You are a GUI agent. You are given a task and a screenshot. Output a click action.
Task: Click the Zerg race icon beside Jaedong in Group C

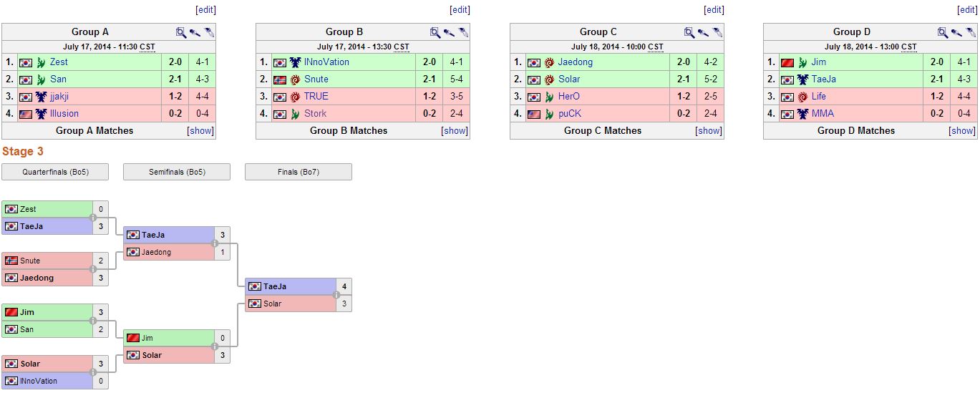pos(549,62)
